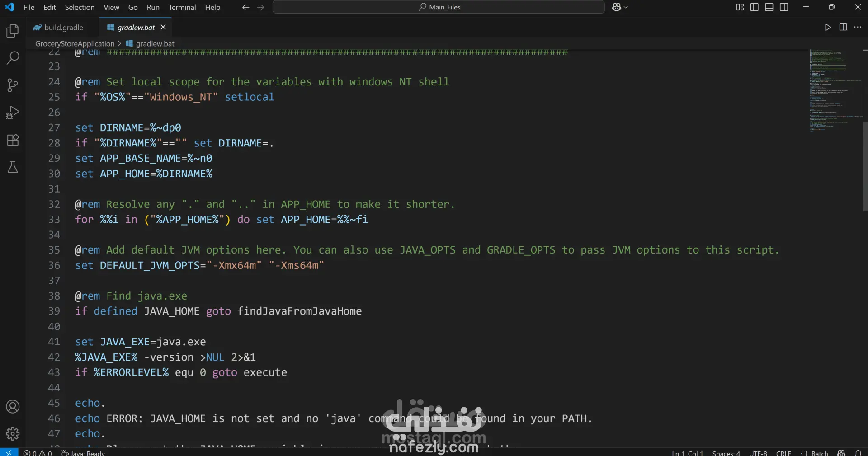Switch to the build.gradle tab
The image size is (868, 456).
coord(62,28)
